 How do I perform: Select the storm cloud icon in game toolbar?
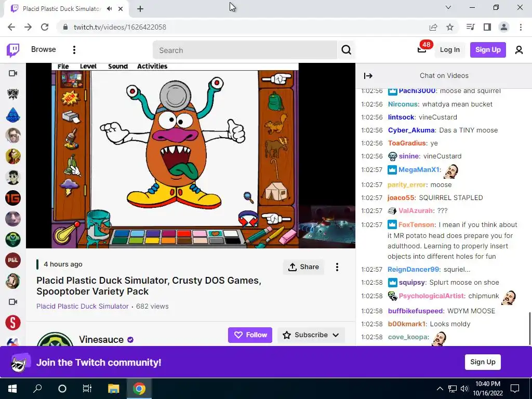click(x=69, y=187)
